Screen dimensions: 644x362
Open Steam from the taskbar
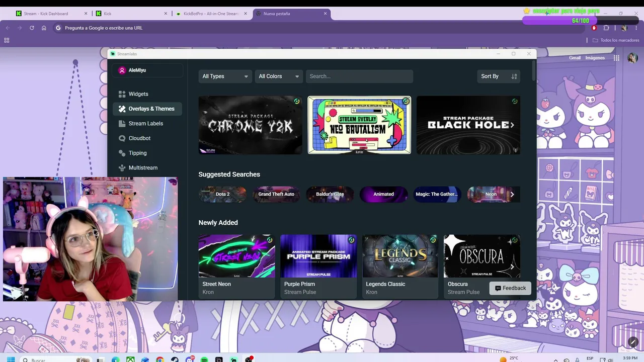click(x=175, y=359)
